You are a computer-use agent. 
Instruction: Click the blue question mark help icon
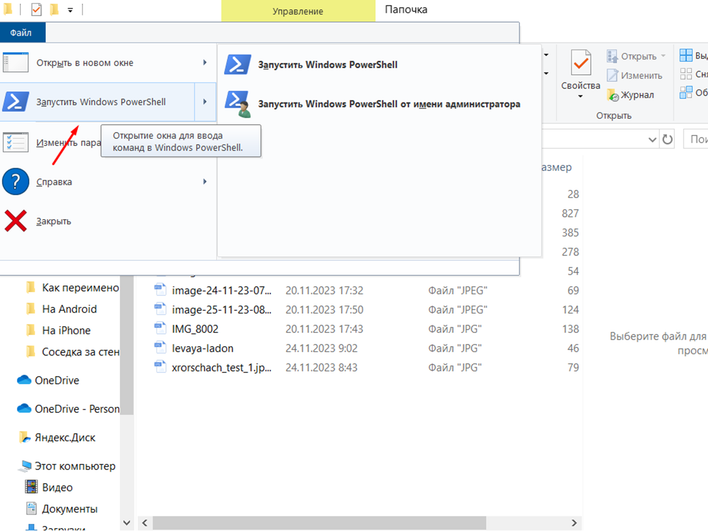16,182
